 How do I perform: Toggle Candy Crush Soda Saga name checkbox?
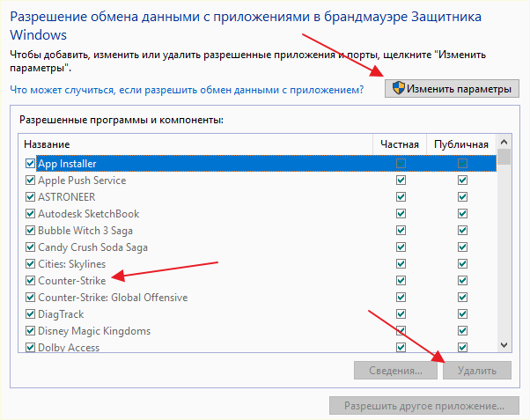(30, 247)
